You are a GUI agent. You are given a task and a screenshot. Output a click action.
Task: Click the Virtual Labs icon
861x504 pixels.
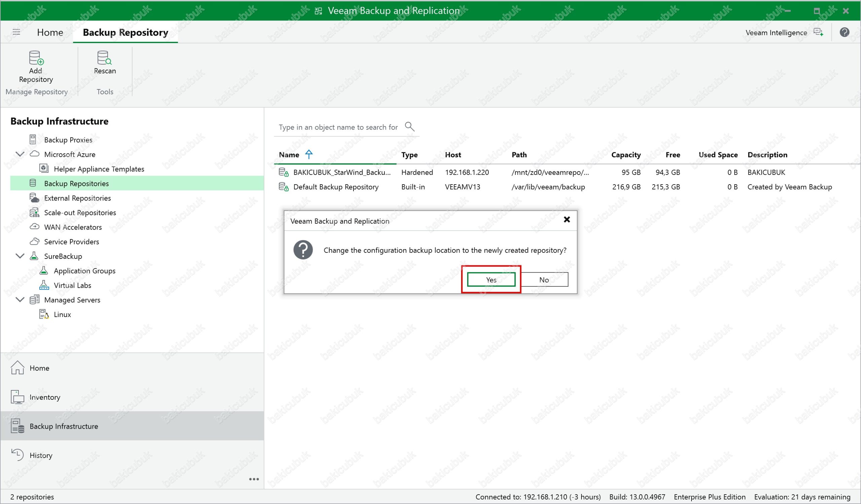coord(44,285)
